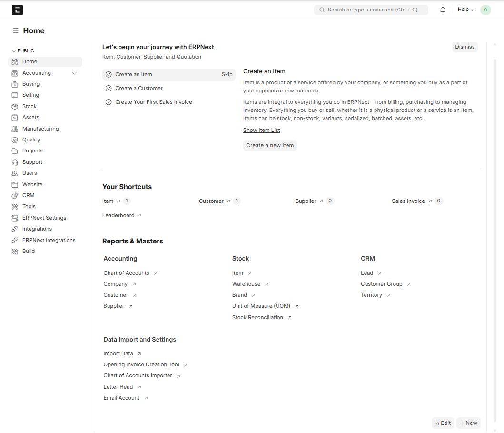
Task: Click the Edit workspace button
Action: (443, 423)
